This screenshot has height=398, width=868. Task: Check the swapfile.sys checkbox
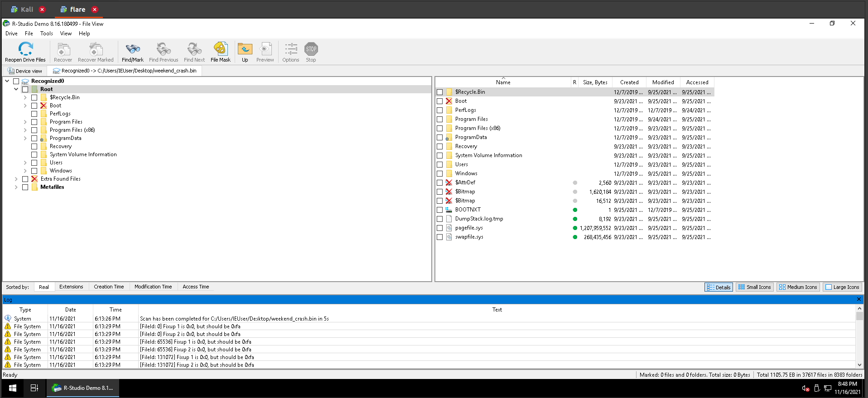coord(440,237)
